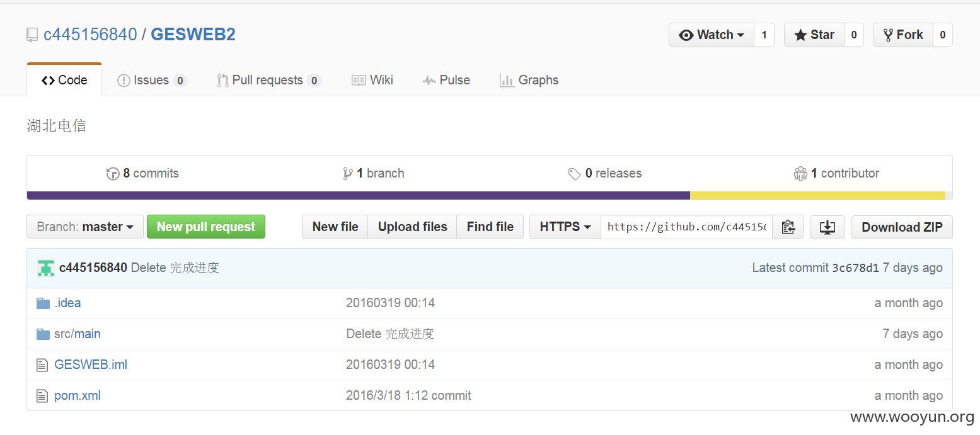Viewport: 980px width, 435px height.
Task: Click the commits history clock icon
Action: (113, 174)
